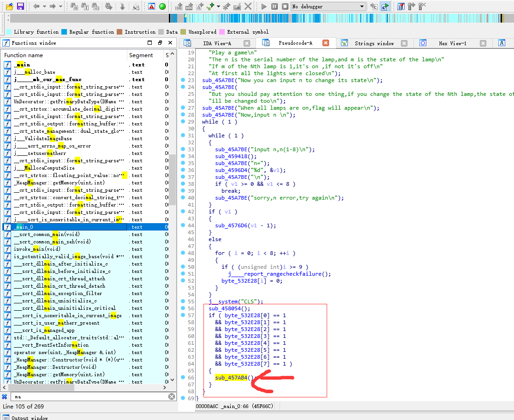Open the forward arrow history dropdown
514x420 pixels.
click(x=60, y=6)
